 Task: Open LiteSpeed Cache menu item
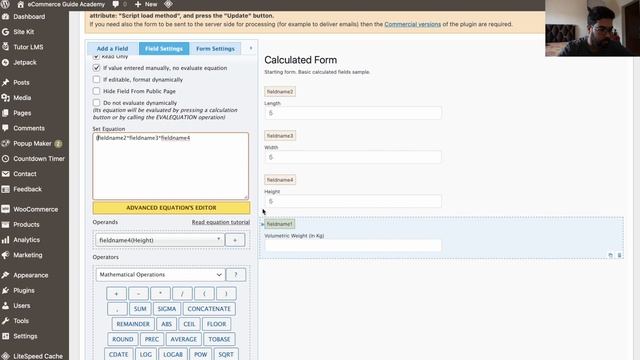point(38,356)
